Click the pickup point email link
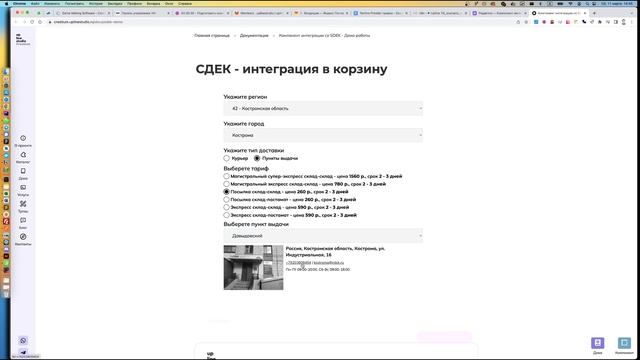 point(329,263)
